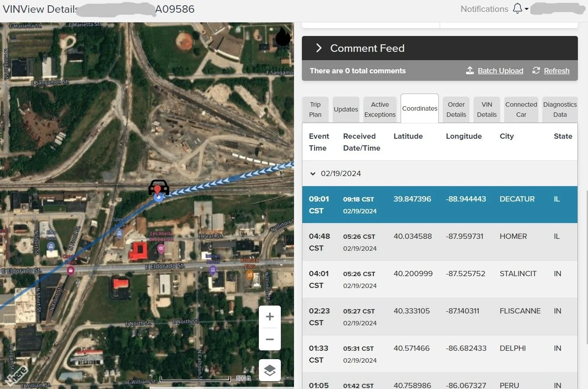Image resolution: width=588 pixels, height=389 pixels.
Task: Zoom in on the map with plus button
Action: 270,317
